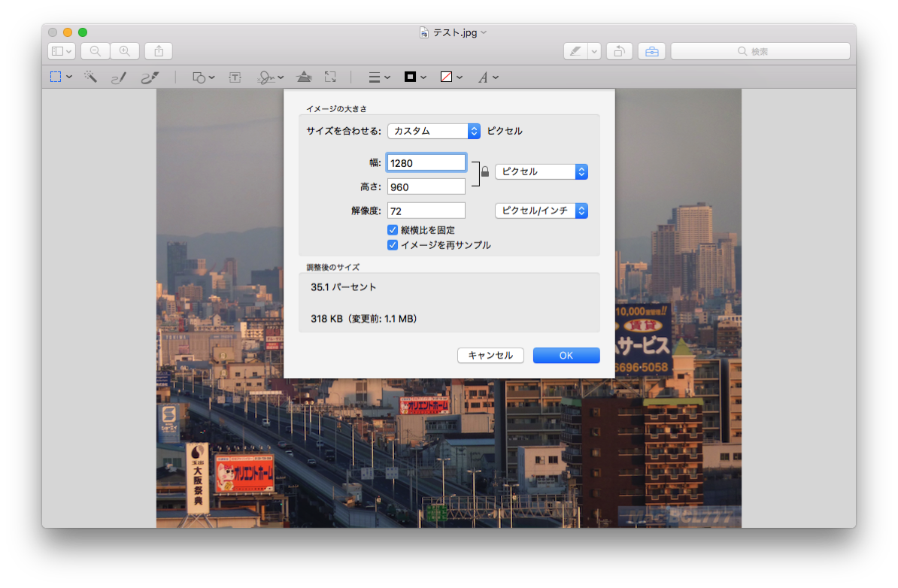
Task: Select the rectangular selection tool
Action: pos(56,76)
